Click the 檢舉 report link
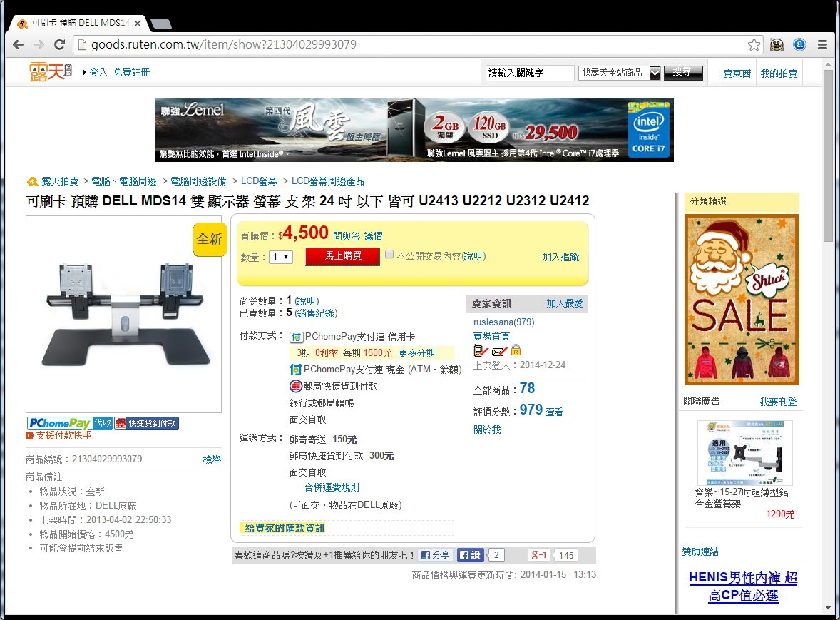Viewport: 840px width, 620px height. click(x=212, y=459)
